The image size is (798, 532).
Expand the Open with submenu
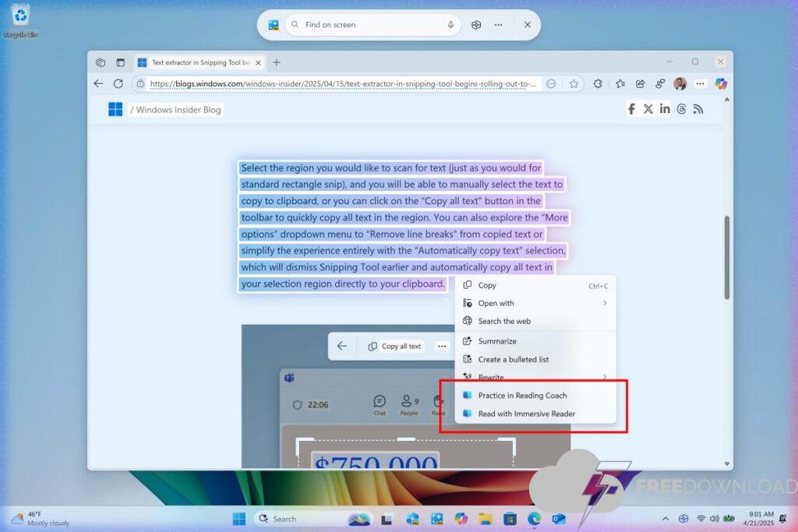(604, 303)
